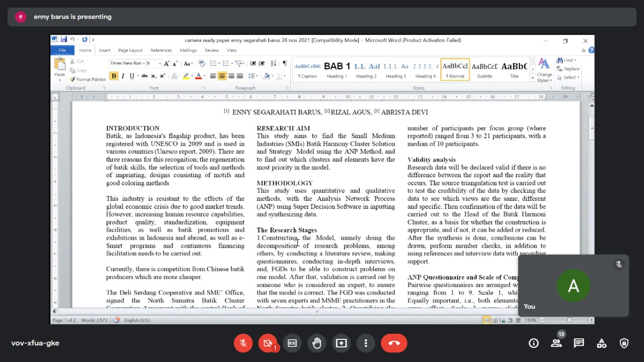
Task: Open the Line Spacing dropdown
Action: click(253, 76)
